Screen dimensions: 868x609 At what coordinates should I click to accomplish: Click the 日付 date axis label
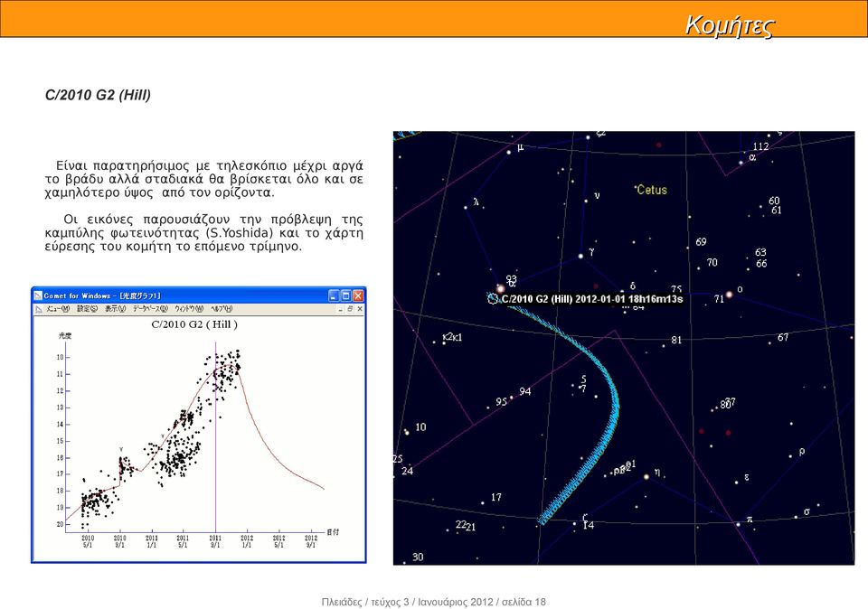[x=333, y=531]
